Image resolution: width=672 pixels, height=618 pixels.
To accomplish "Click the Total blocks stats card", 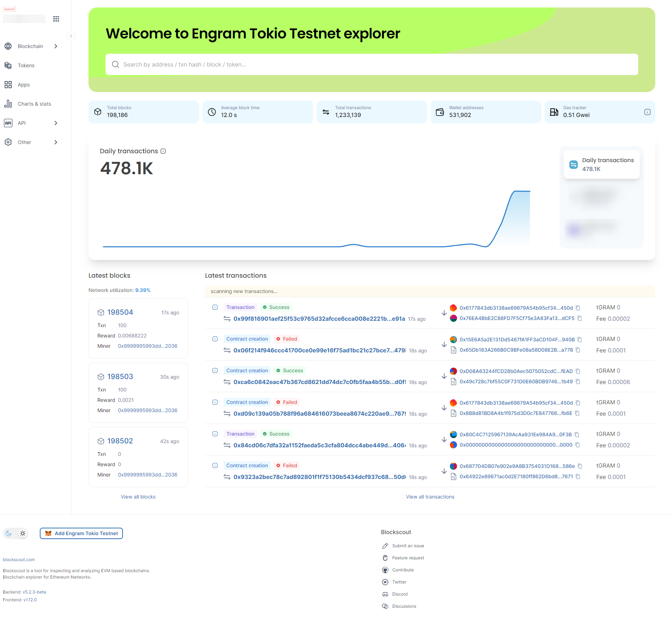I will pos(144,112).
